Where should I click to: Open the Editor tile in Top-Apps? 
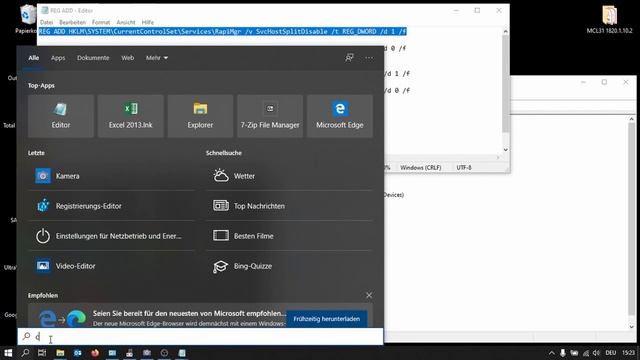pos(61,116)
